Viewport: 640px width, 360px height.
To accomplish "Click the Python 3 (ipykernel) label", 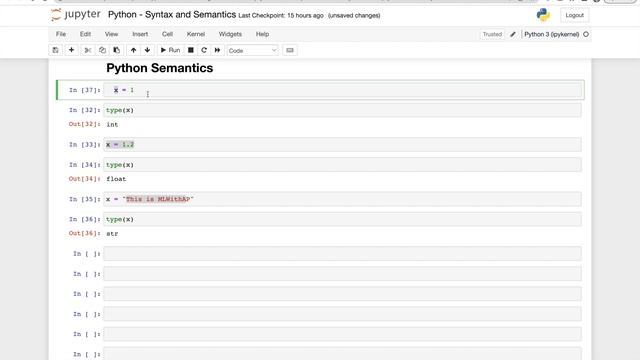I will tap(551, 34).
